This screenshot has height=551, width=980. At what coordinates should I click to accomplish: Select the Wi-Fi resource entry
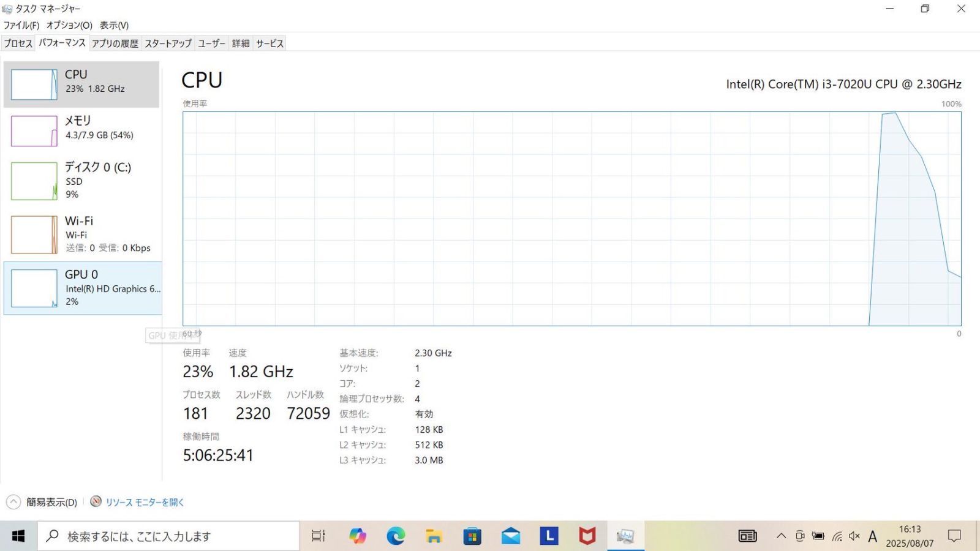tap(81, 234)
